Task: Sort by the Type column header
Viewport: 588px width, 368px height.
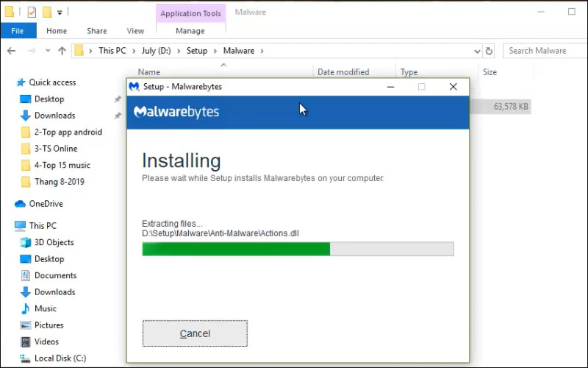Action: (x=409, y=71)
